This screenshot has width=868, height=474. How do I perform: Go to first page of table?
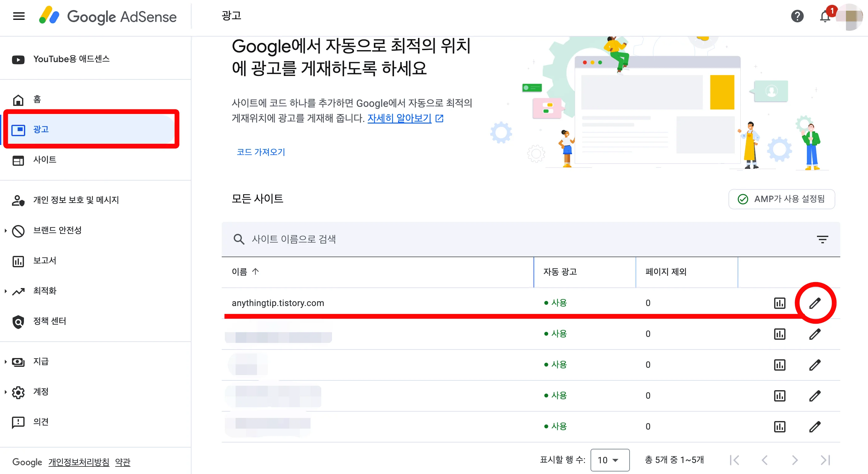(734, 460)
